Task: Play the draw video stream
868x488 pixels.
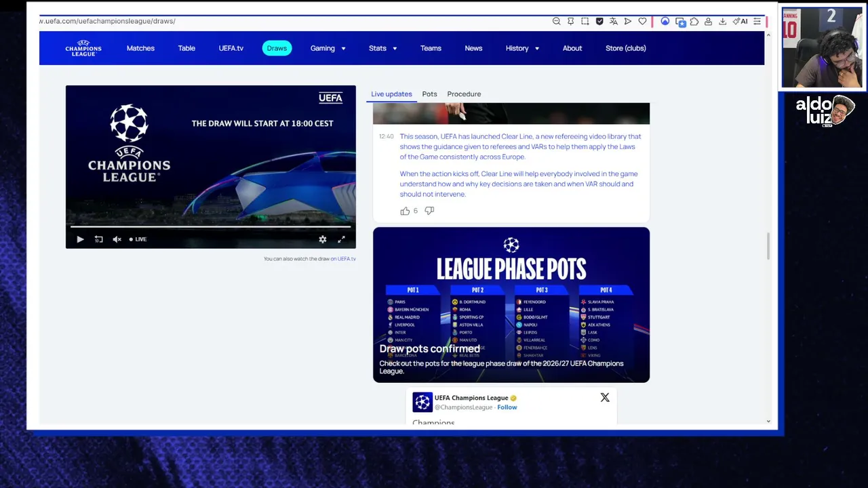Action: [x=80, y=239]
